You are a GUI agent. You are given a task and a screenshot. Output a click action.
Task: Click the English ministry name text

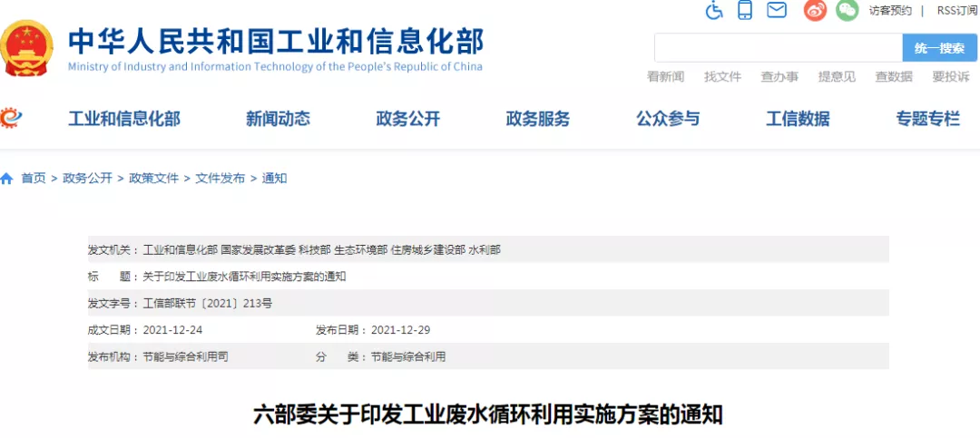(x=275, y=67)
